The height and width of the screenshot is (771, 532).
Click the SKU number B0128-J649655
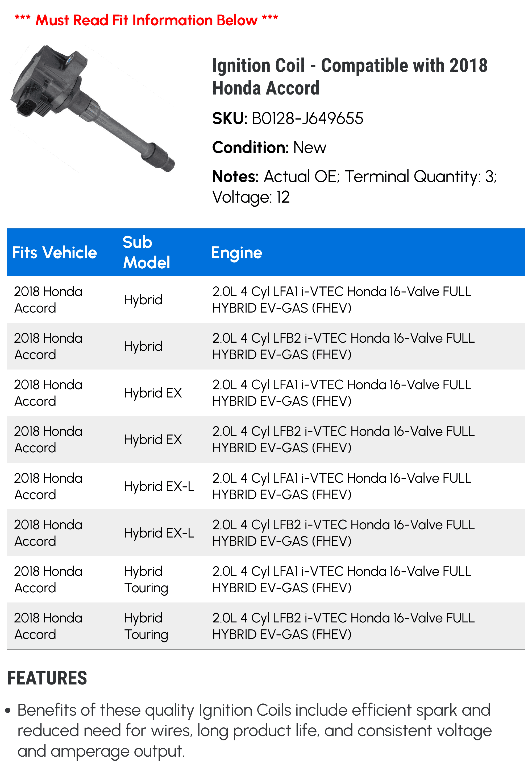point(307,118)
